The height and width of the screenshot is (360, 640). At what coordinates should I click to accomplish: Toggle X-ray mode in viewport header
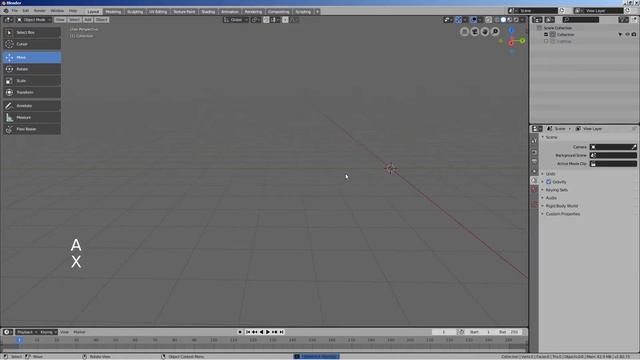point(488,20)
